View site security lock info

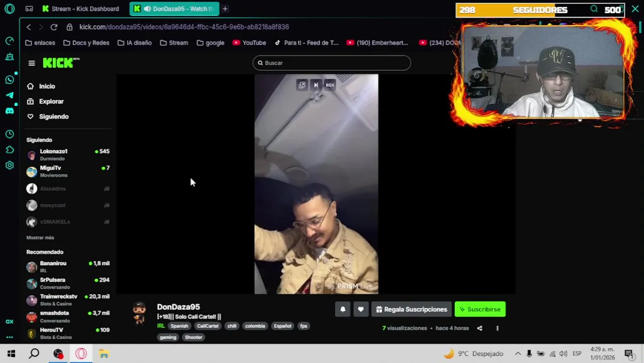tap(70, 27)
